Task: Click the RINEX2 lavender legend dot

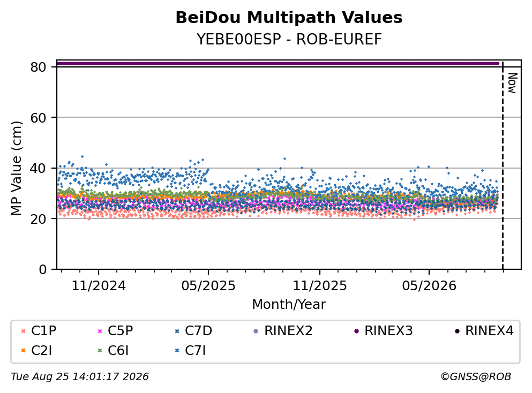Action: pyautogui.click(x=256, y=331)
